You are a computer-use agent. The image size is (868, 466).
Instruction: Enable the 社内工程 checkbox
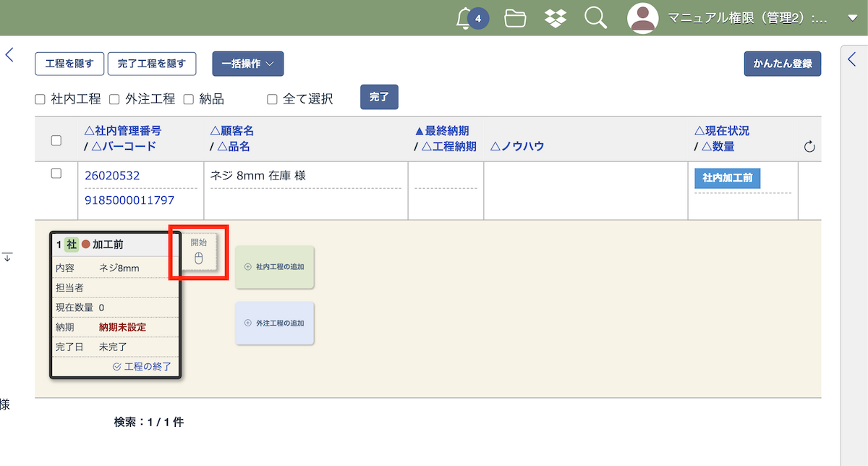pos(41,99)
